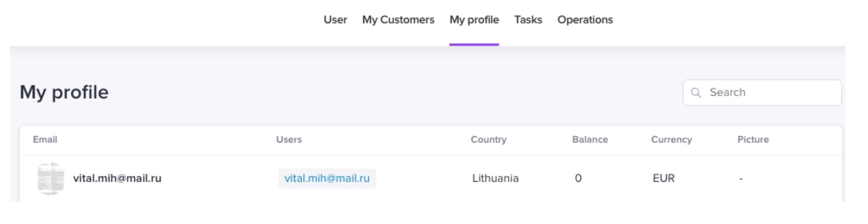Sort by the Country column header
Image resolution: width=868 pixels, height=224 pixels.
(x=489, y=140)
